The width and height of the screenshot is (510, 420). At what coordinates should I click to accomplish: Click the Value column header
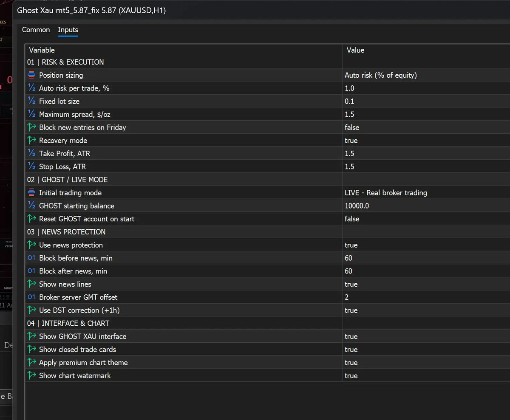[x=426, y=50]
